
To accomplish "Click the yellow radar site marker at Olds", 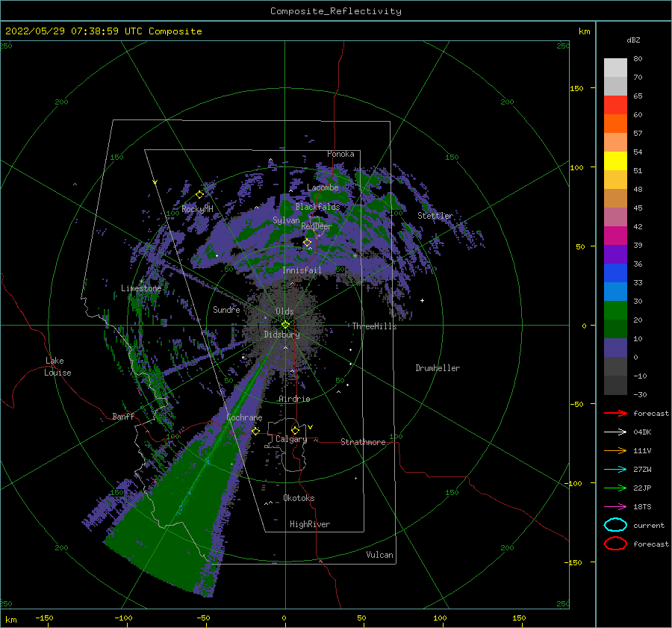I will pos(285,325).
